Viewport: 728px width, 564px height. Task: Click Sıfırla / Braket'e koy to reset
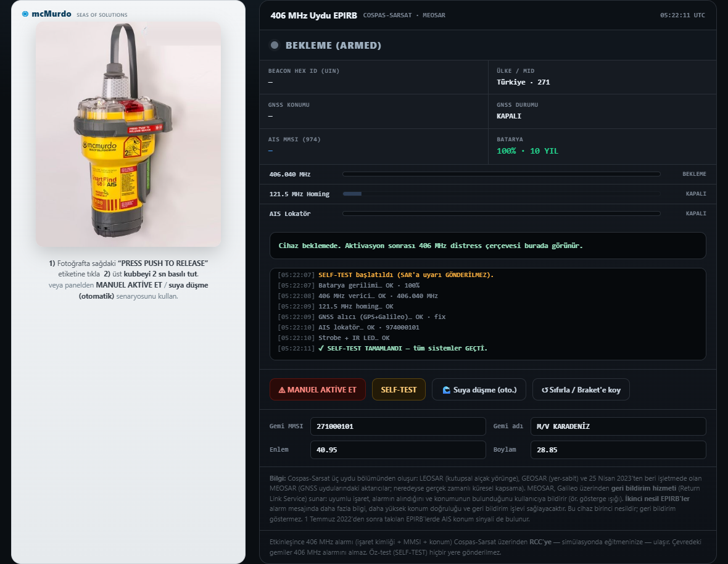pyautogui.click(x=581, y=389)
